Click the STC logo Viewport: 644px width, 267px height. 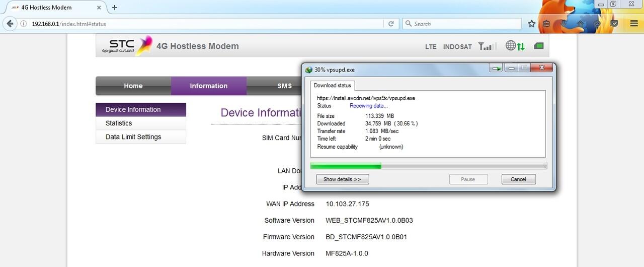(127, 45)
